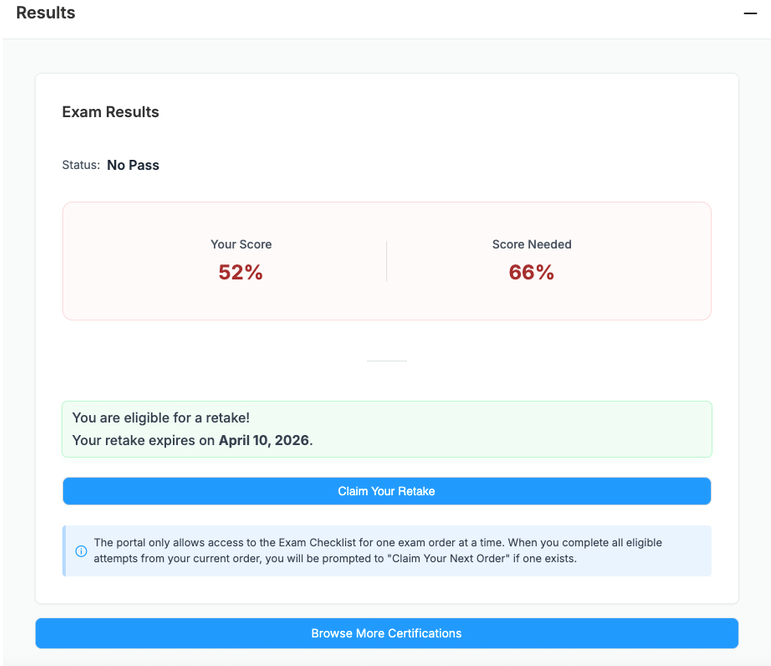Click the 66% Score Needed value

[531, 272]
